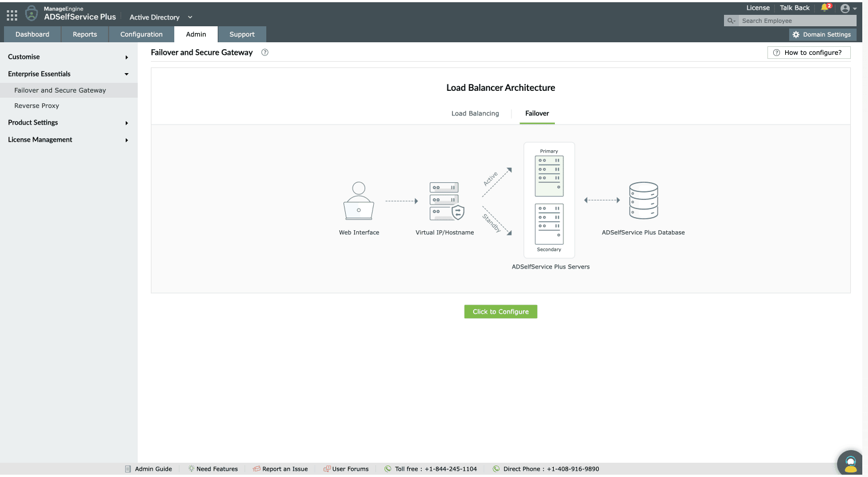
Task: Open the Need Features link
Action: pyautogui.click(x=217, y=469)
